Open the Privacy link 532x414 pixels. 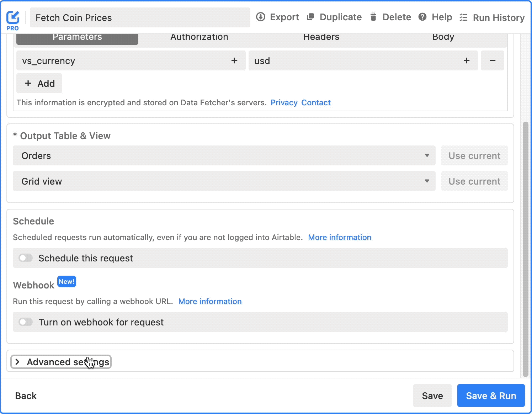pos(284,103)
